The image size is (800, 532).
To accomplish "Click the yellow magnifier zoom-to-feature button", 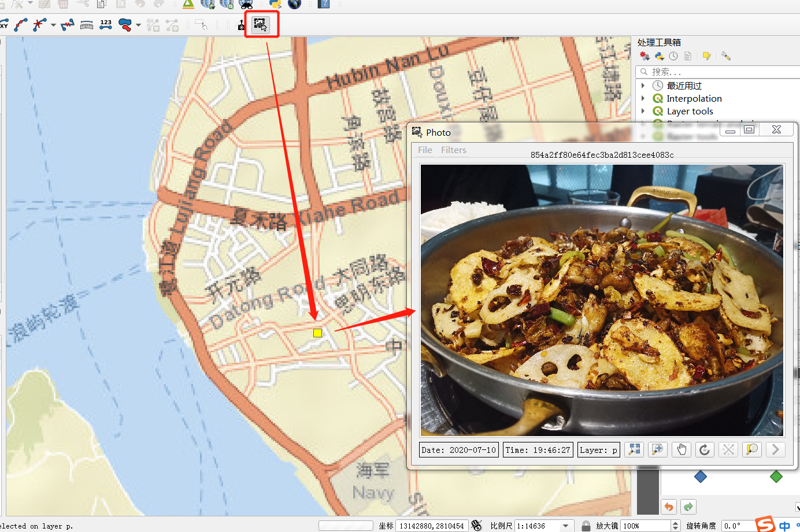I will pos(751,449).
